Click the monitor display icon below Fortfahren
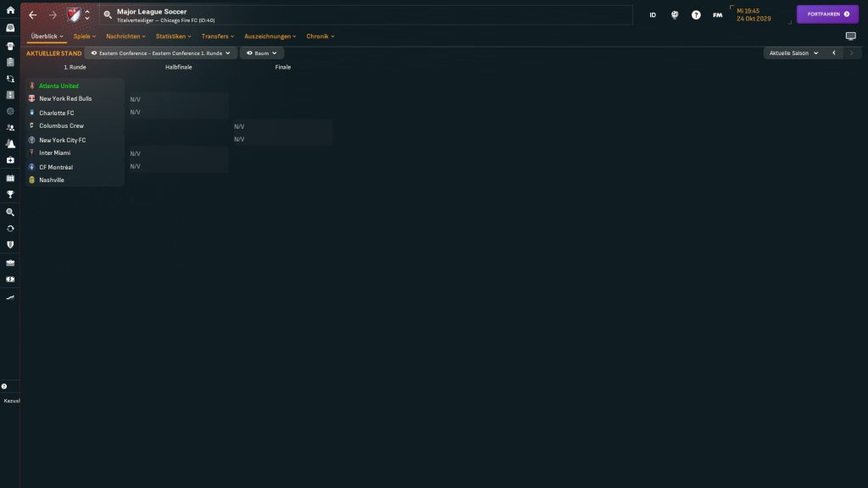Viewport: 868px width, 488px height. pyautogui.click(x=850, y=36)
